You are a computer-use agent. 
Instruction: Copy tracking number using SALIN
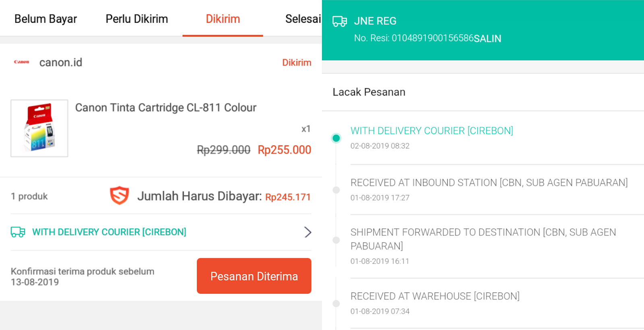tap(487, 38)
